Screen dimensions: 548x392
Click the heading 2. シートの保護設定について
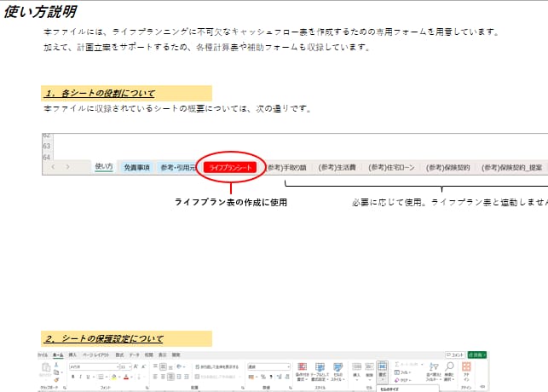(x=104, y=338)
